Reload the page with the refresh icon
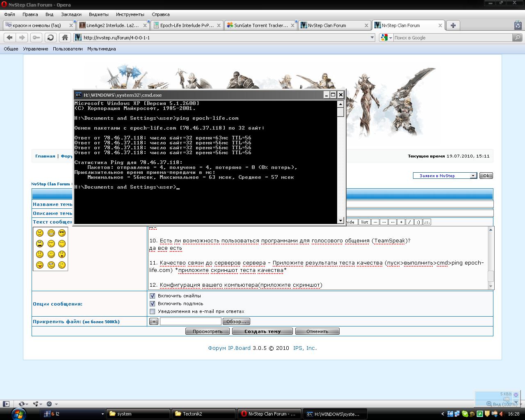The width and height of the screenshot is (525, 420). coord(50,38)
